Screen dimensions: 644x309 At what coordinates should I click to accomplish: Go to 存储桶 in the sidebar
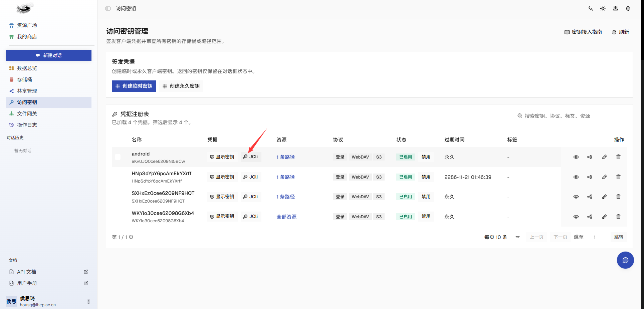[x=48, y=80]
